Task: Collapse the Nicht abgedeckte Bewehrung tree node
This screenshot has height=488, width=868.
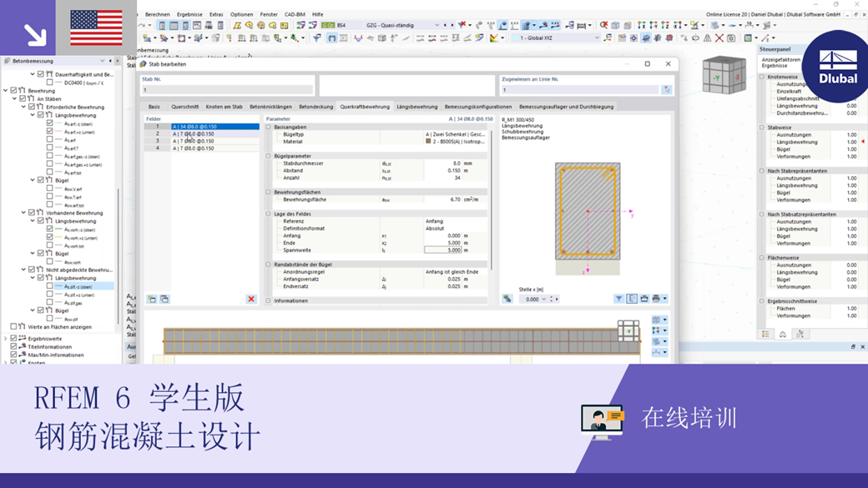Action: tap(24, 269)
